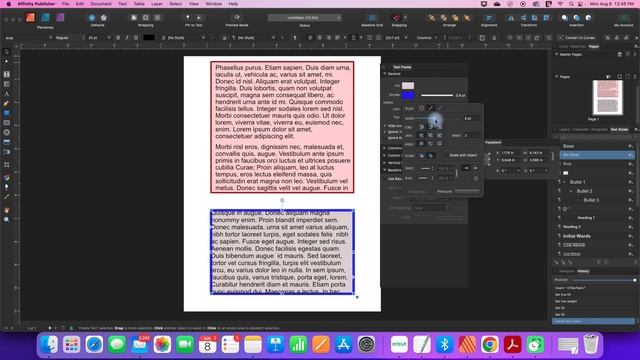Image resolution: width=640 pixels, height=360 pixels.
Task: Switch to the Photo persona icon
Action: point(60,18)
